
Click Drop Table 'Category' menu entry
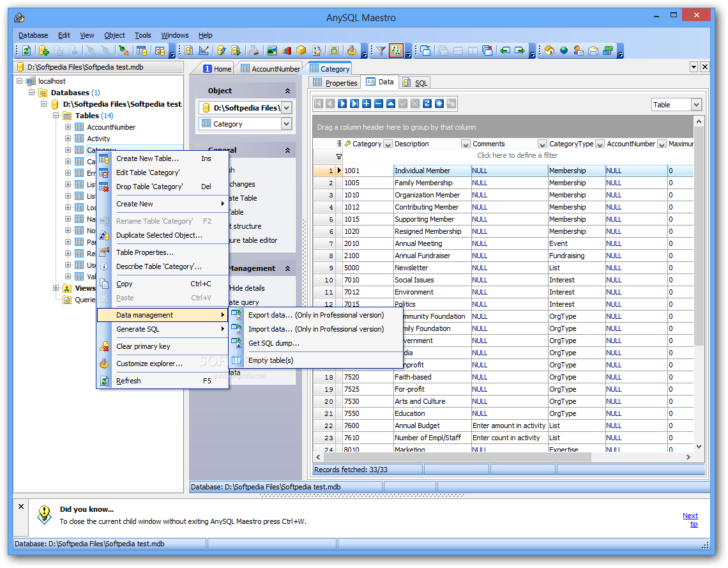coord(162,186)
